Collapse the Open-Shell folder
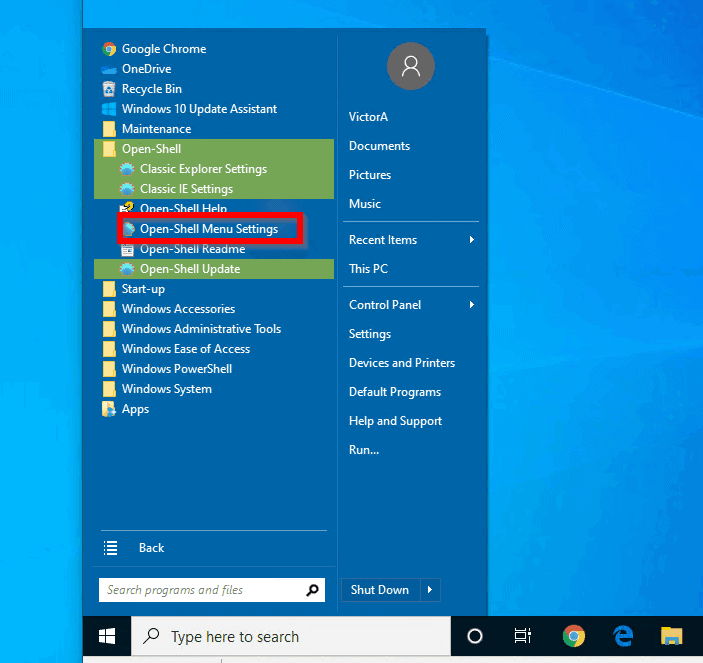Screen dimensions: 703x663 (214, 149)
